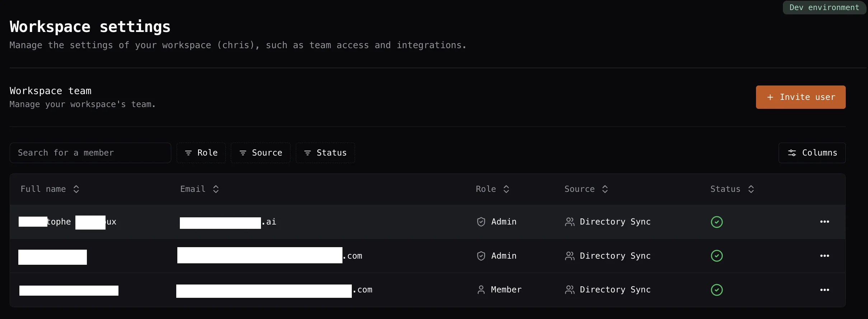Open the Status filter

[x=325, y=153]
